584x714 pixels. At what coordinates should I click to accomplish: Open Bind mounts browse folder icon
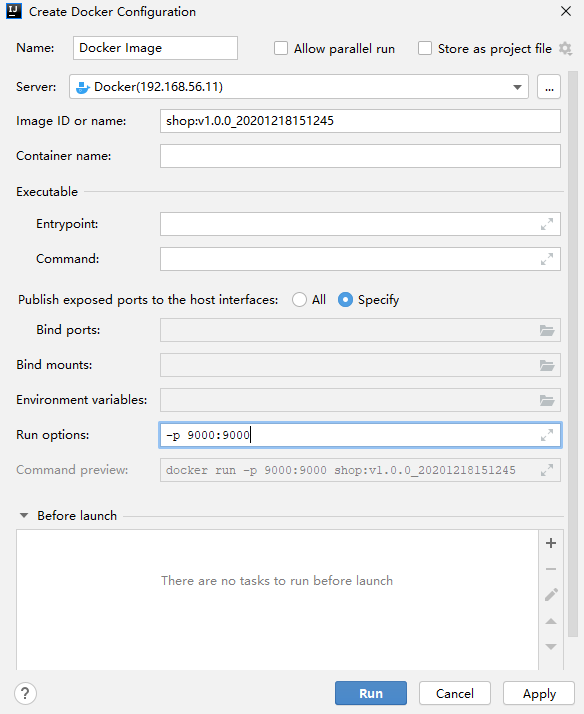point(547,365)
